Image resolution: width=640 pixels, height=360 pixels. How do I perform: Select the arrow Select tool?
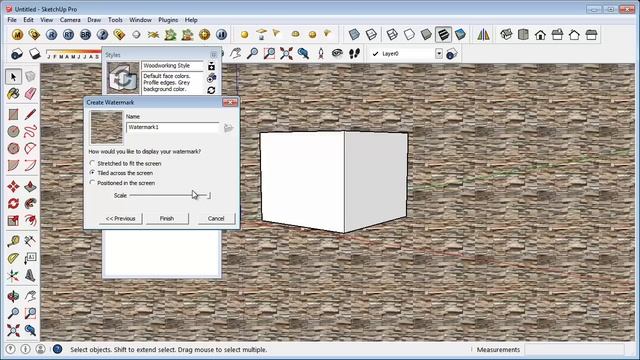[x=13, y=77]
